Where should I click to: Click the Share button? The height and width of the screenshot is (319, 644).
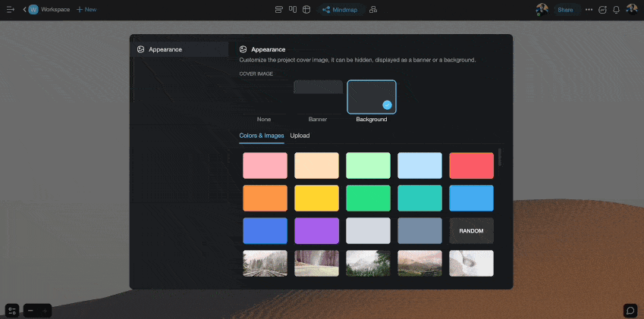[565, 10]
